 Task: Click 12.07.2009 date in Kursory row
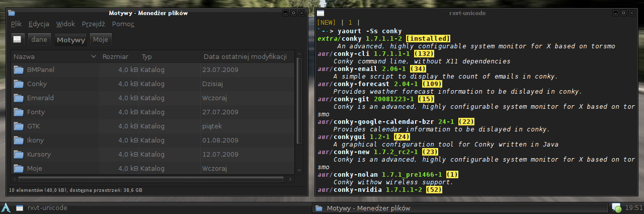(x=220, y=155)
